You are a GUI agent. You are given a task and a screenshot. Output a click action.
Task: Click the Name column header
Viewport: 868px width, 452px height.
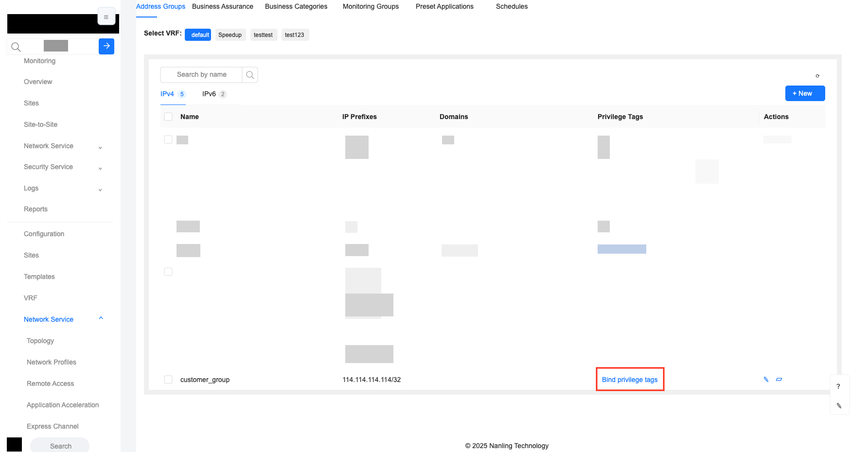pyautogui.click(x=190, y=117)
